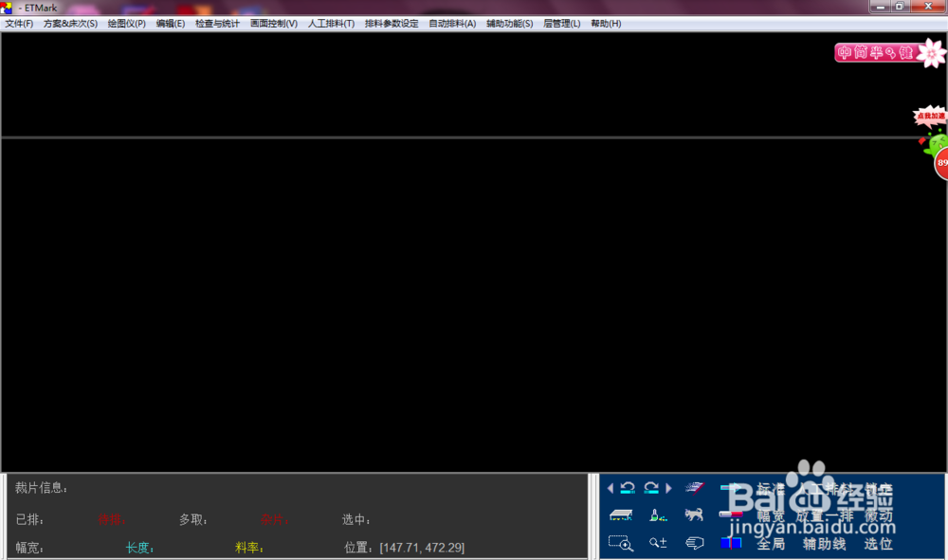This screenshot has height=560, width=948.
Task: Click the 点我加速 speech bubble
Action: (930, 116)
